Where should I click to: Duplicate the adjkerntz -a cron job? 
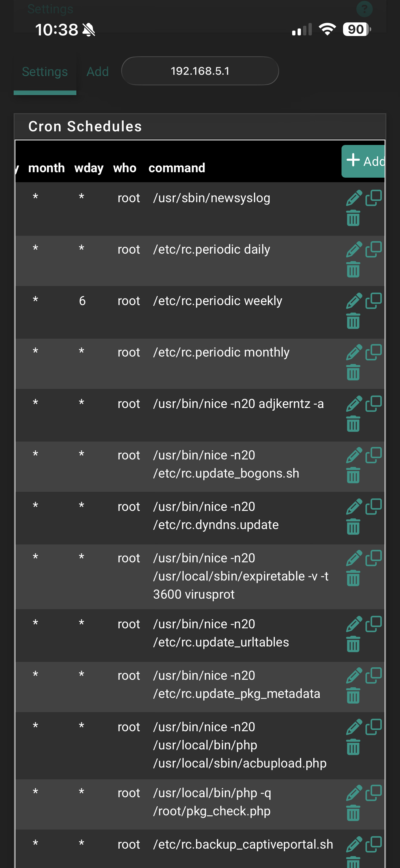point(373,404)
